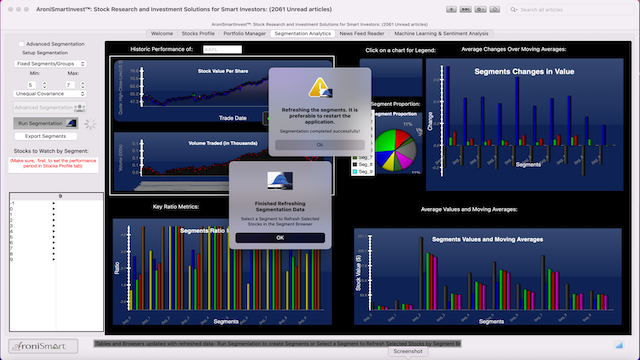
Task: Click the segment proportion pie chart
Action: pyautogui.click(x=395, y=150)
